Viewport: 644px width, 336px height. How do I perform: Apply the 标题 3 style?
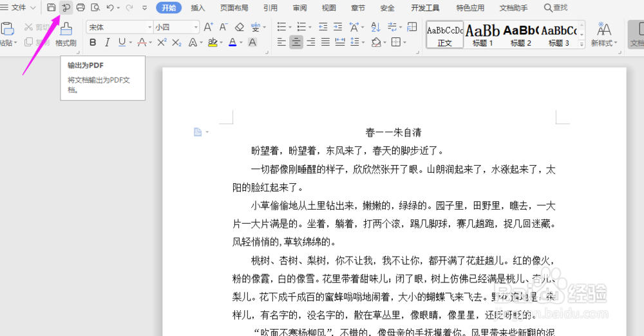point(559,35)
